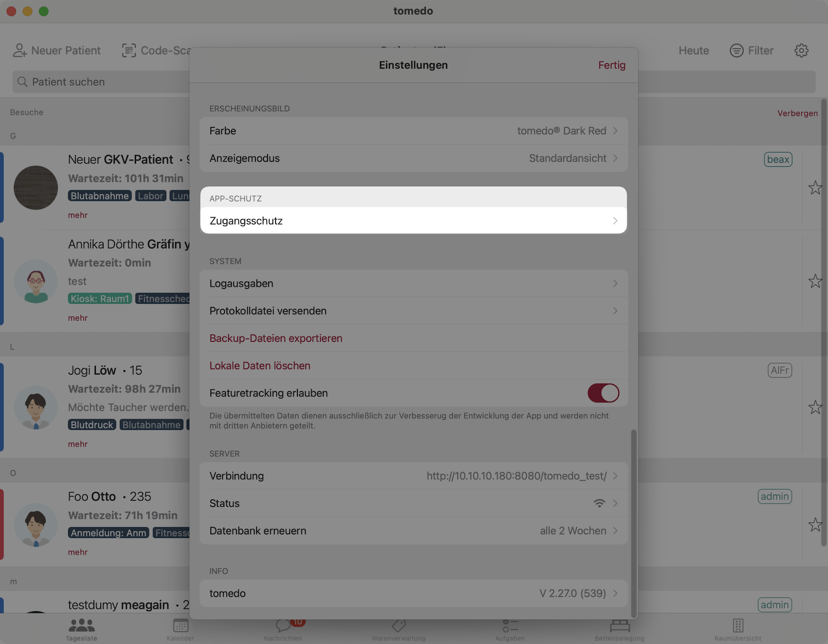
Task: Open Farbe tomedo Dark Red setting
Action: point(414,131)
